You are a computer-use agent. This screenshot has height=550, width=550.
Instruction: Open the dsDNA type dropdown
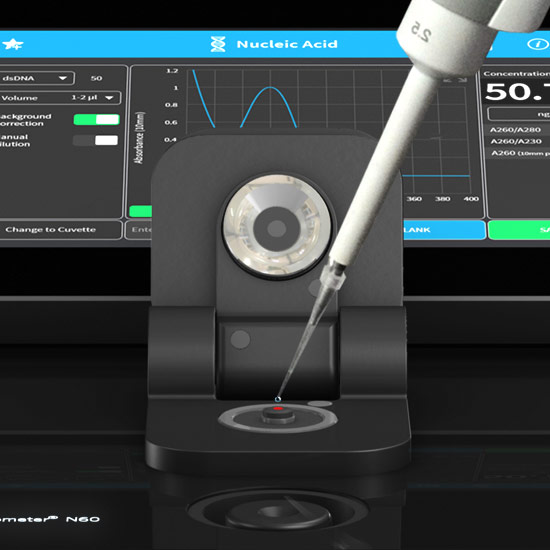point(37,78)
